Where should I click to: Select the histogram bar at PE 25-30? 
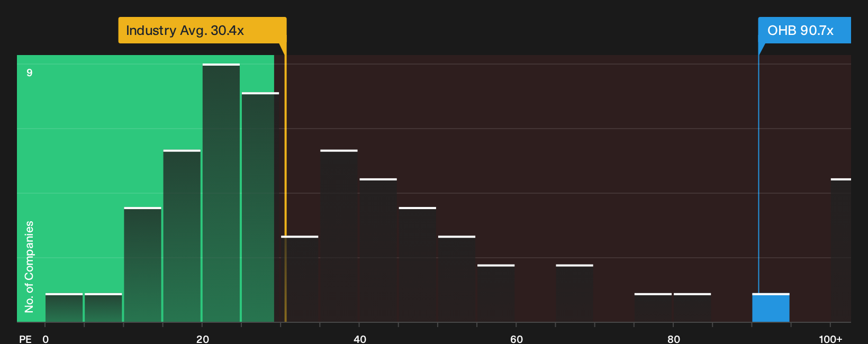point(260,207)
